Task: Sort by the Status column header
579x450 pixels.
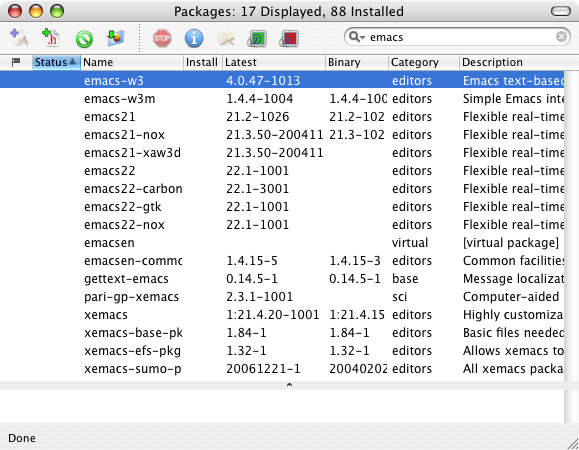Action: [56, 62]
